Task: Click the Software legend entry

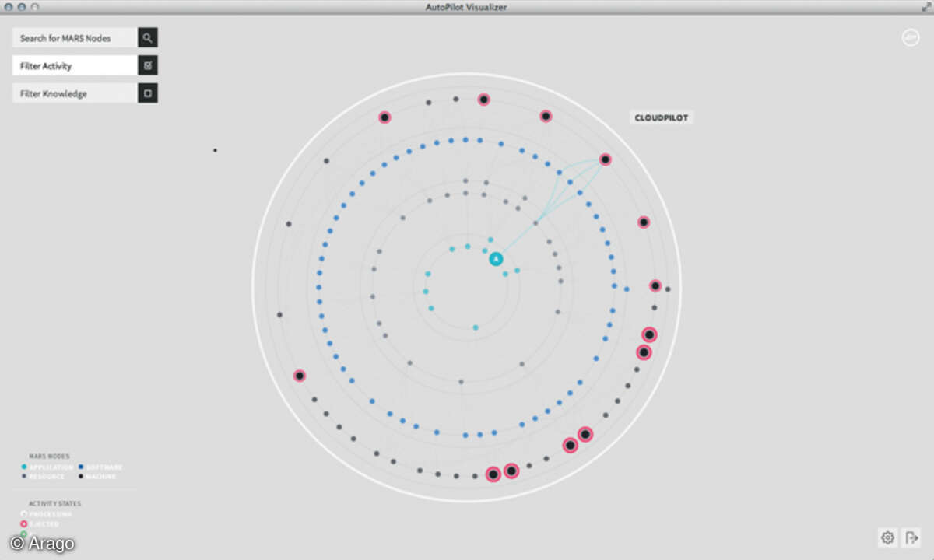Action: [100, 467]
